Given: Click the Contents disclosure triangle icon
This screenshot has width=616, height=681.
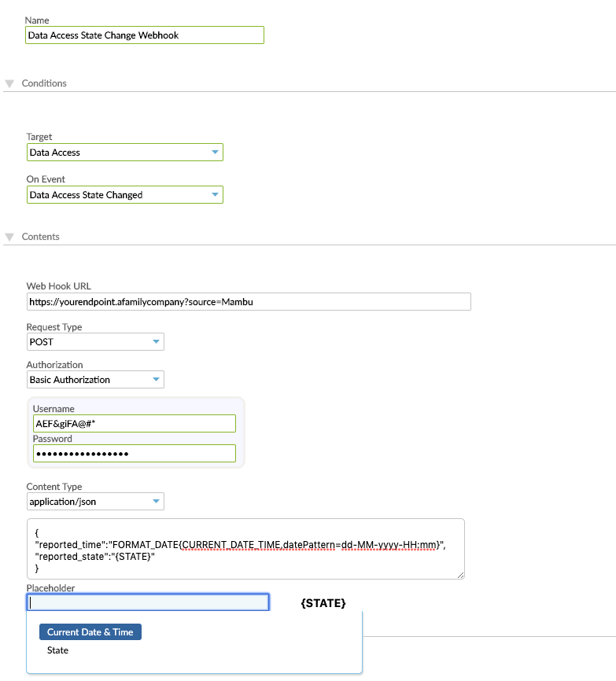Looking at the screenshot, I should 9,236.
